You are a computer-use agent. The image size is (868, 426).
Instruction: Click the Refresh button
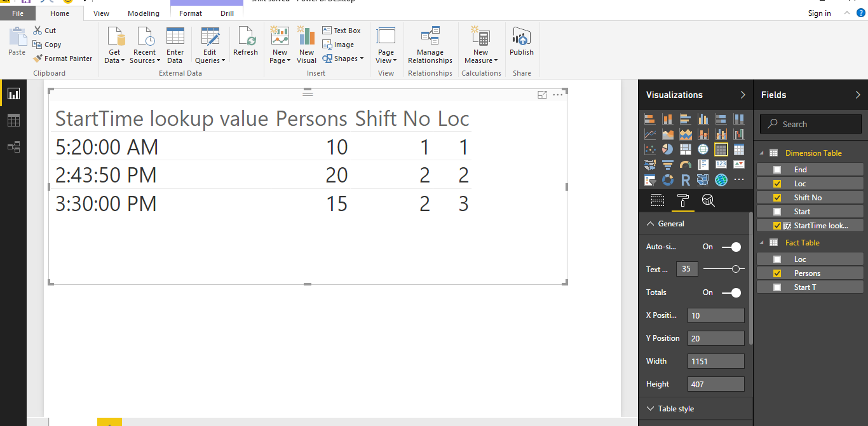point(245,42)
